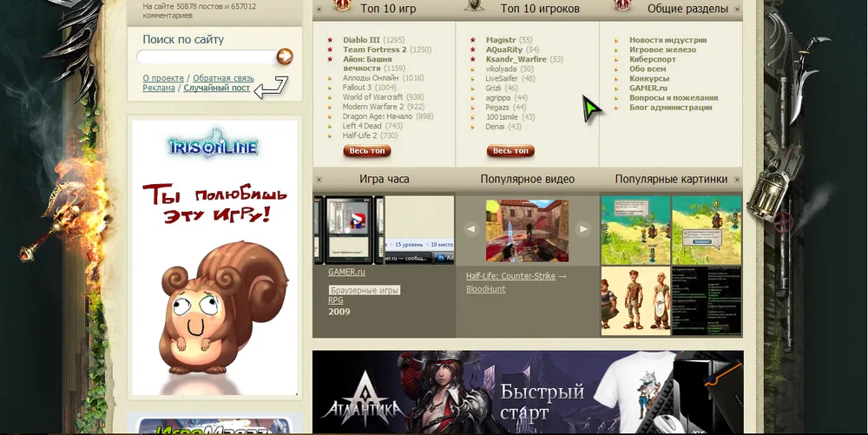The height and width of the screenshot is (435, 868).
Task: Open player LiveSaifer profile
Action: [502, 79]
